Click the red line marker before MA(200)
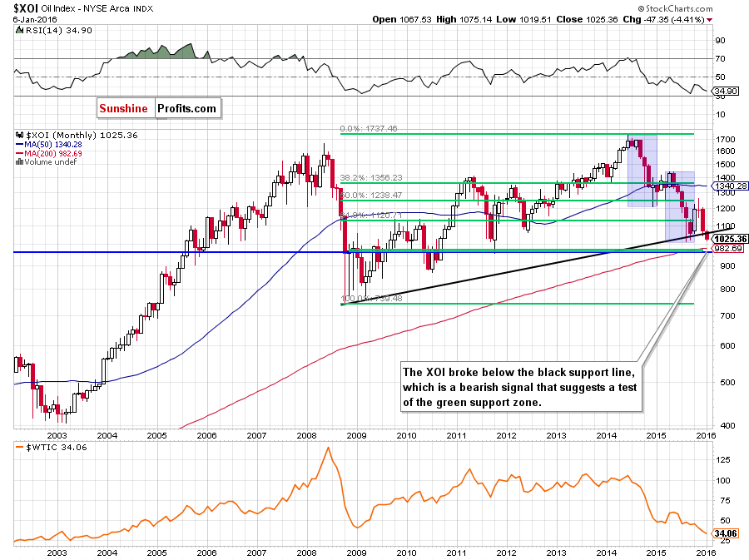Screen dimensions: 749x560 [x=20, y=153]
